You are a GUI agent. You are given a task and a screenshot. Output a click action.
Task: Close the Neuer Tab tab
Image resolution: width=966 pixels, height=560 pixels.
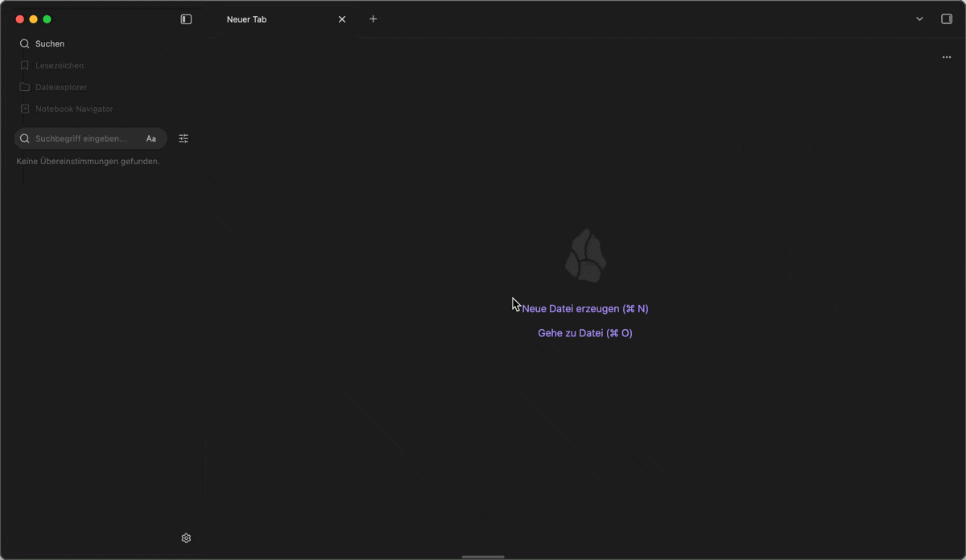(x=342, y=19)
